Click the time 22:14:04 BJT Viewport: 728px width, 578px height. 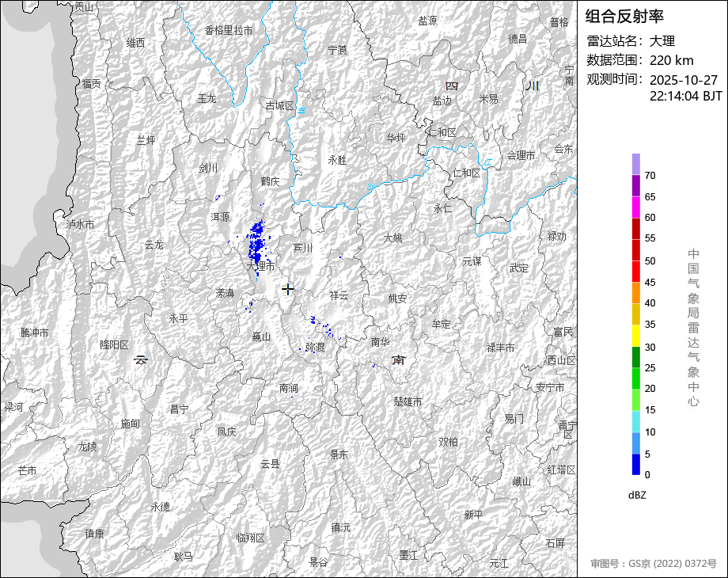click(x=686, y=96)
